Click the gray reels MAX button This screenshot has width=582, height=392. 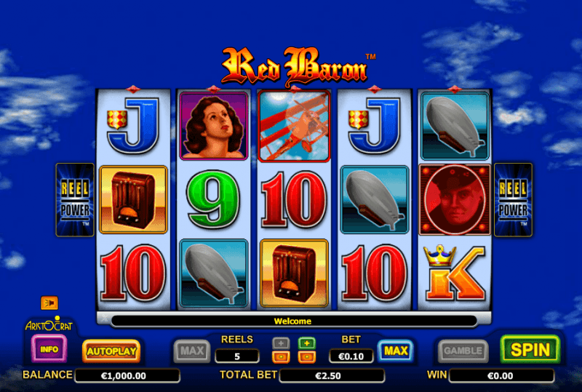click(192, 351)
